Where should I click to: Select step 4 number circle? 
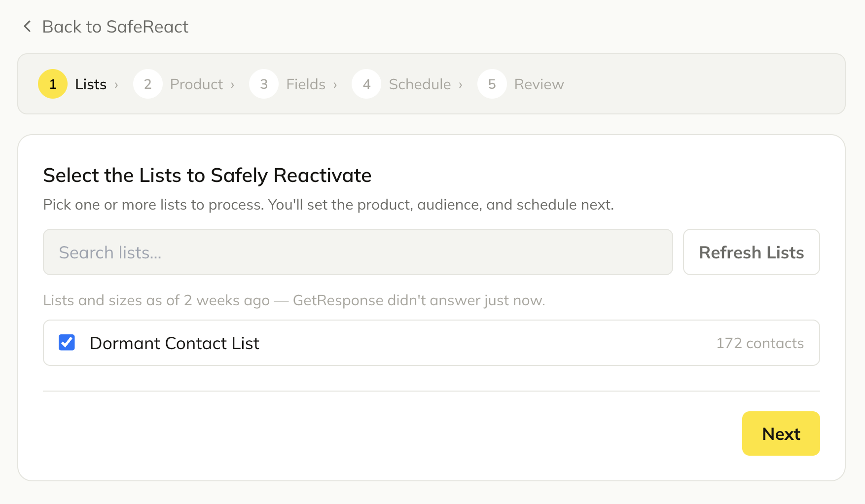pos(366,84)
